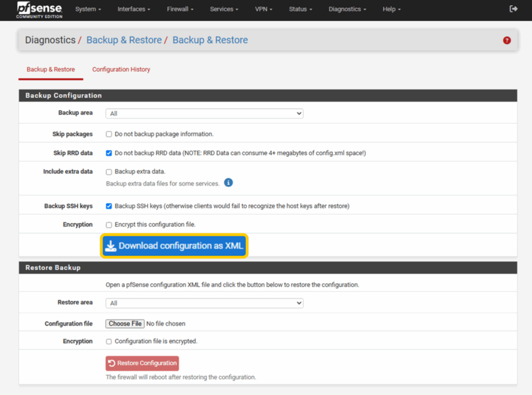
Task: Uncheck Do not backup RRD data
Action: pos(109,153)
